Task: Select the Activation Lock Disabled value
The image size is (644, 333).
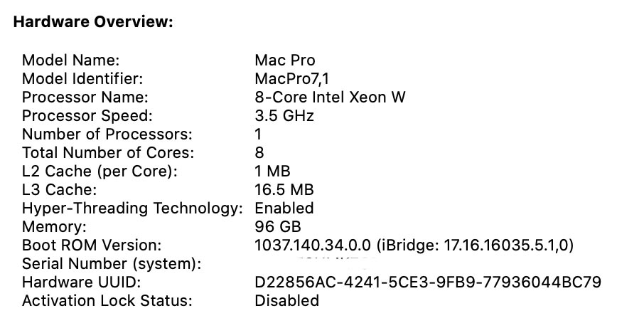Action: 286,301
